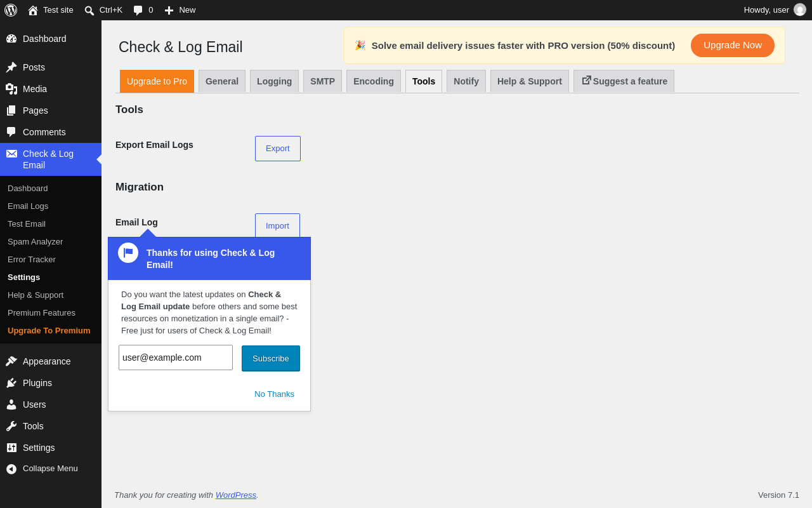Open the New content menu in admin bar

pos(180,10)
